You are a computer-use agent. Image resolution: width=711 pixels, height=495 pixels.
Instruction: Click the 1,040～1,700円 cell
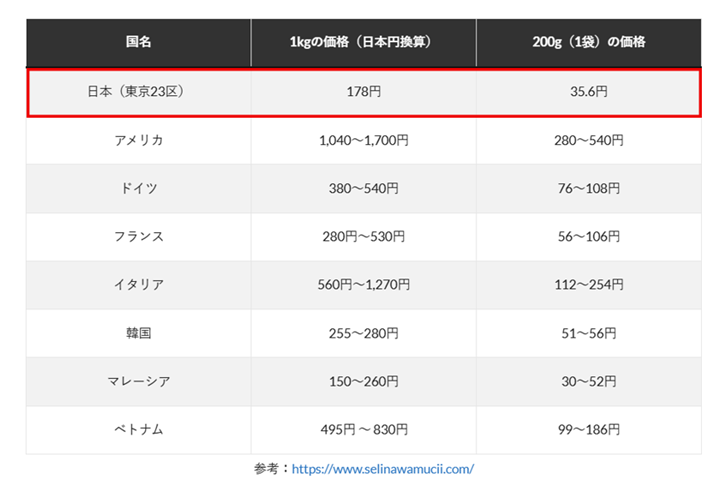pyautogui.click(x=362, y=140)
